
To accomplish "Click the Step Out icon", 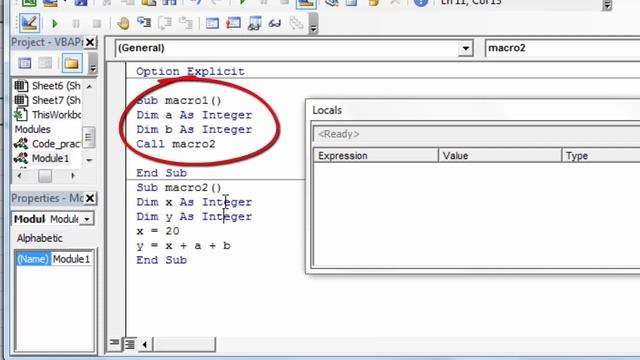I will coord(186,23).
